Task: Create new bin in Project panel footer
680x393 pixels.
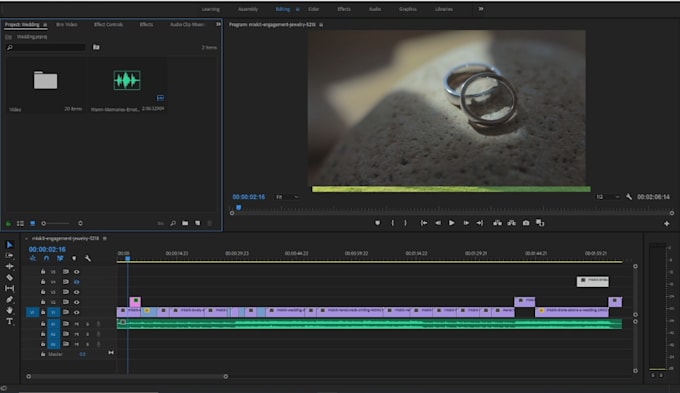Action: pos(185,223)
